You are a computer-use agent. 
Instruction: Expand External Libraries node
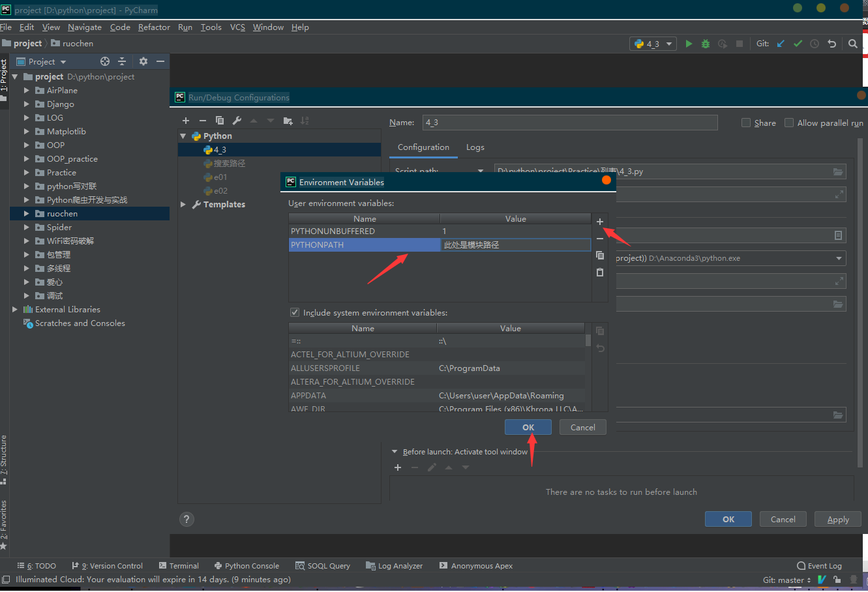(15, 310)
